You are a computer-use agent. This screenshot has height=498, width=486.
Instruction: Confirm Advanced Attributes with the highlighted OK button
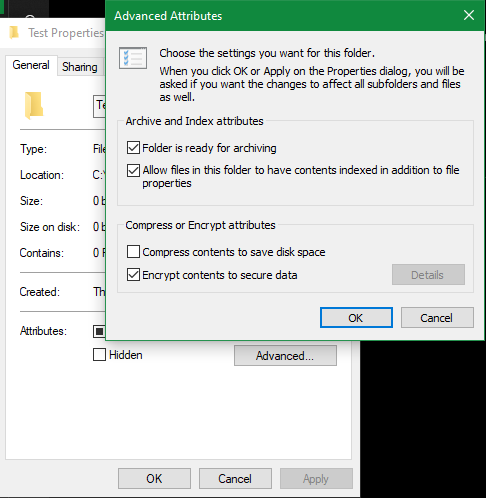(356, 318)
